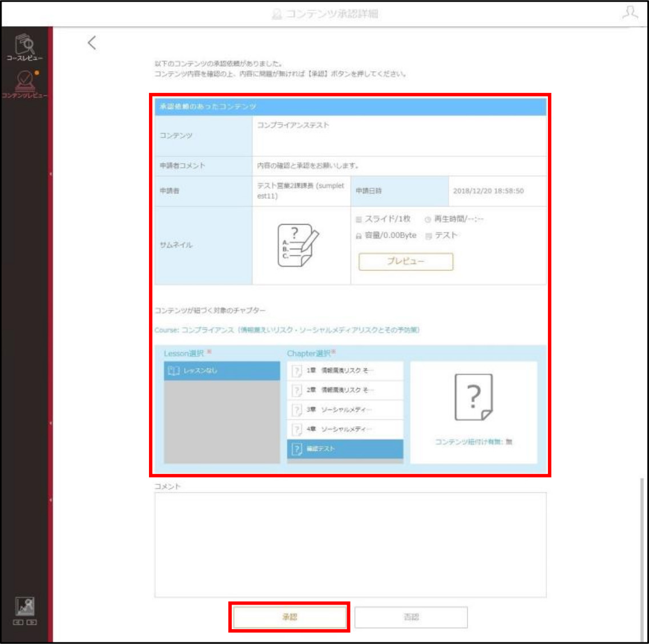
Task: Click the 承認 approve button
Action: click(290, 617)
